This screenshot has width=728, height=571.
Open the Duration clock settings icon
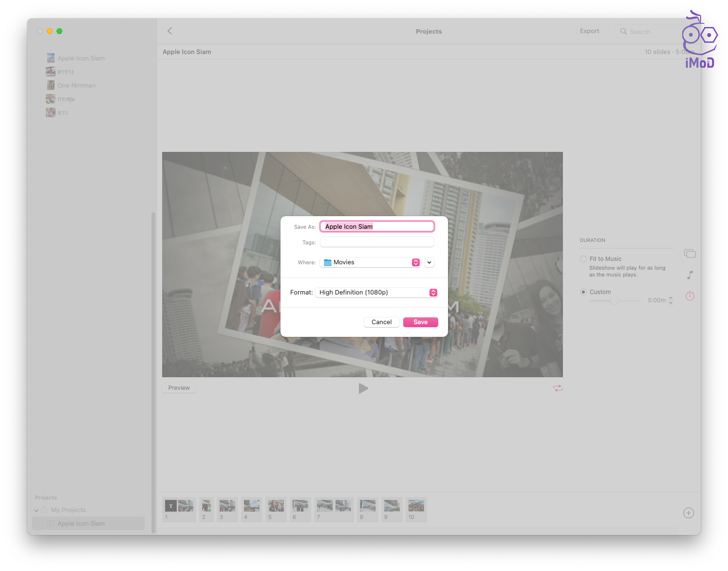pos(690,296)
